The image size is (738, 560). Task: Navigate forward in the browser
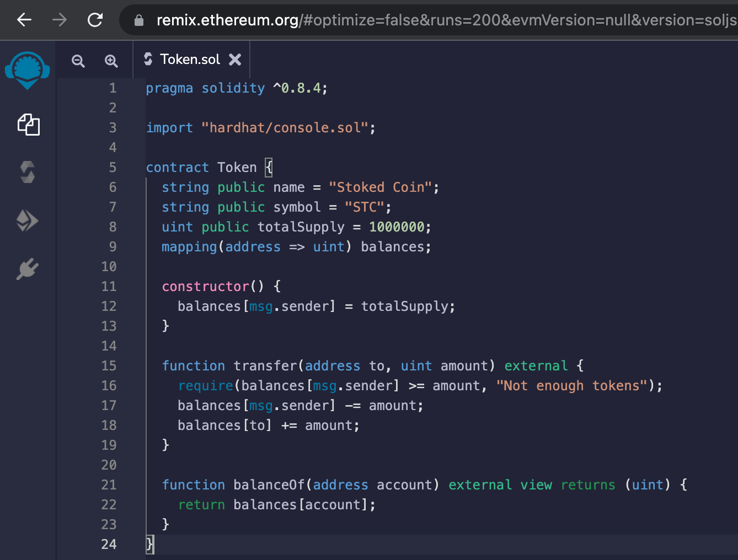click(x=58, y=19)
